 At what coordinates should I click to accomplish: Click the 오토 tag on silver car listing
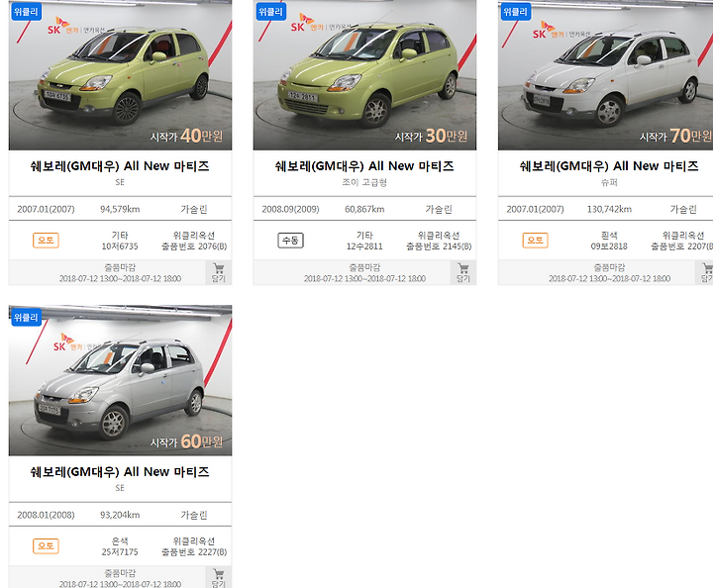[46, 545]
